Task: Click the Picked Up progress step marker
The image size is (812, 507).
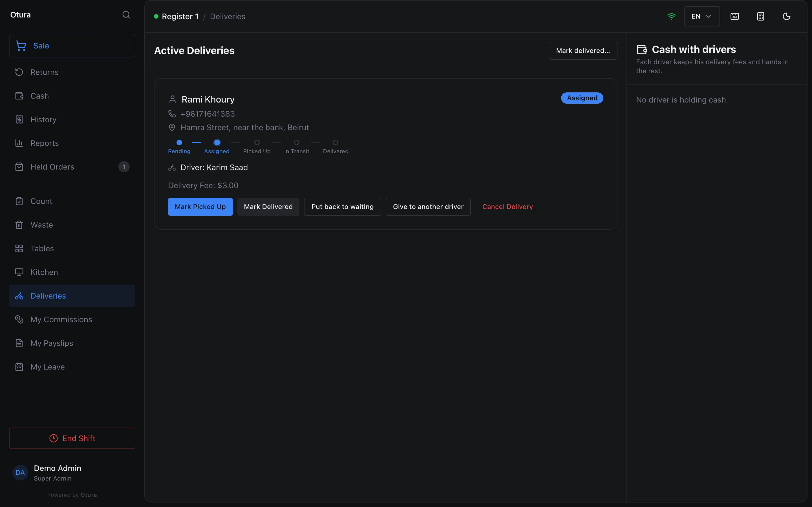Action: click(257, 143)
